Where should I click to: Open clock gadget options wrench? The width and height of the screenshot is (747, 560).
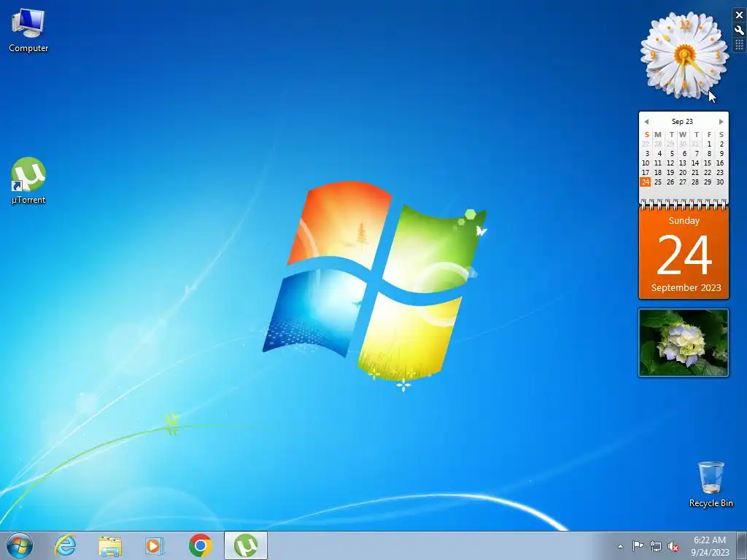coord(740,30)
